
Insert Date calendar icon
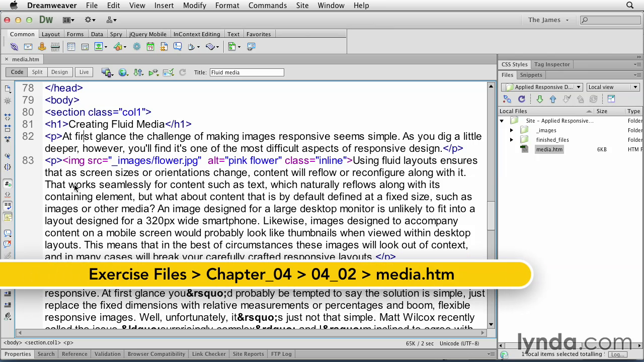(150, 47)
